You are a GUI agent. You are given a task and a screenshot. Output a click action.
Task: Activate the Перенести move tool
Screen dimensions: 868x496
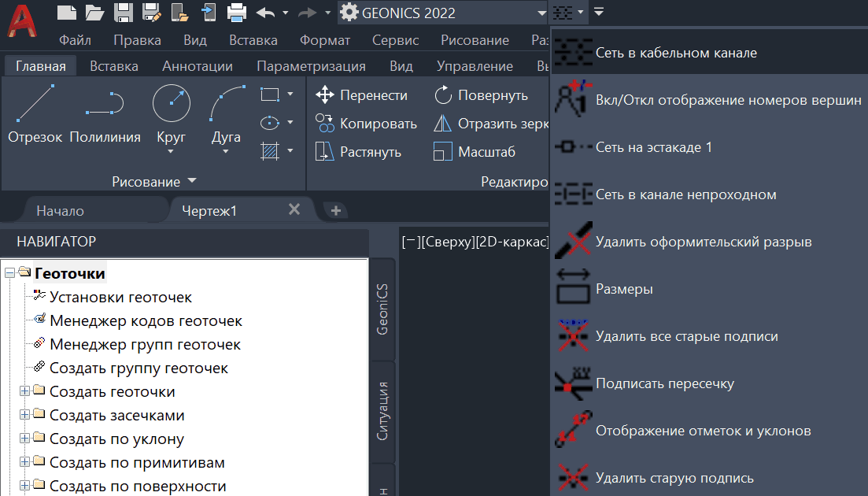click(362, 95)
